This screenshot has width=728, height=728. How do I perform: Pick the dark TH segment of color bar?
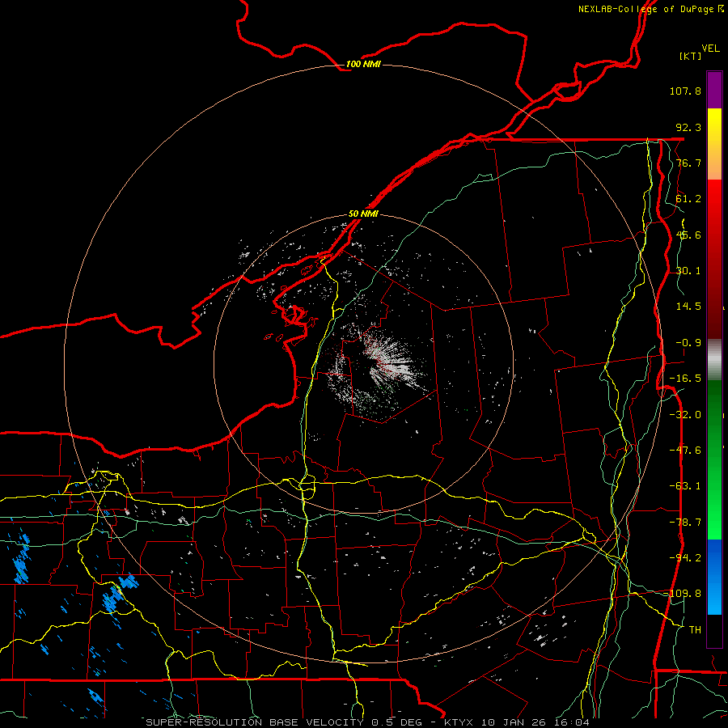pyautogui.click(x=714, y=631)
